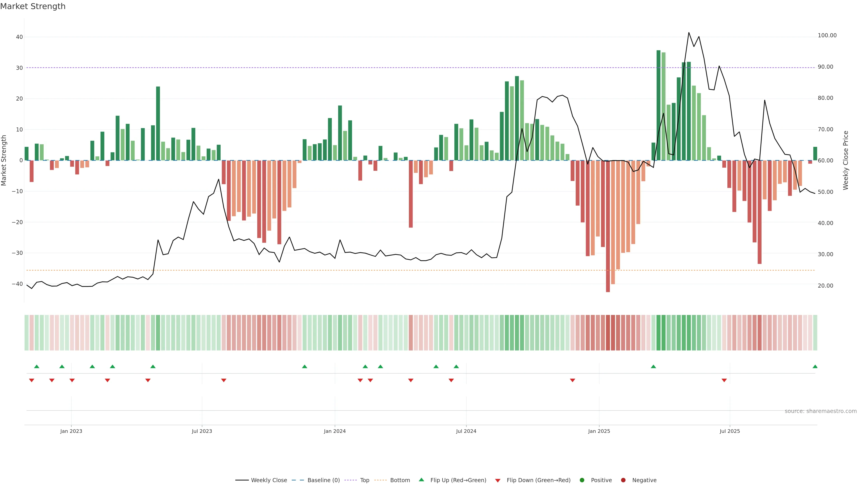Click the Market Strength chart title
This screenshot has width=868, height=488.
pyautogui.click(x=33, y=6)
